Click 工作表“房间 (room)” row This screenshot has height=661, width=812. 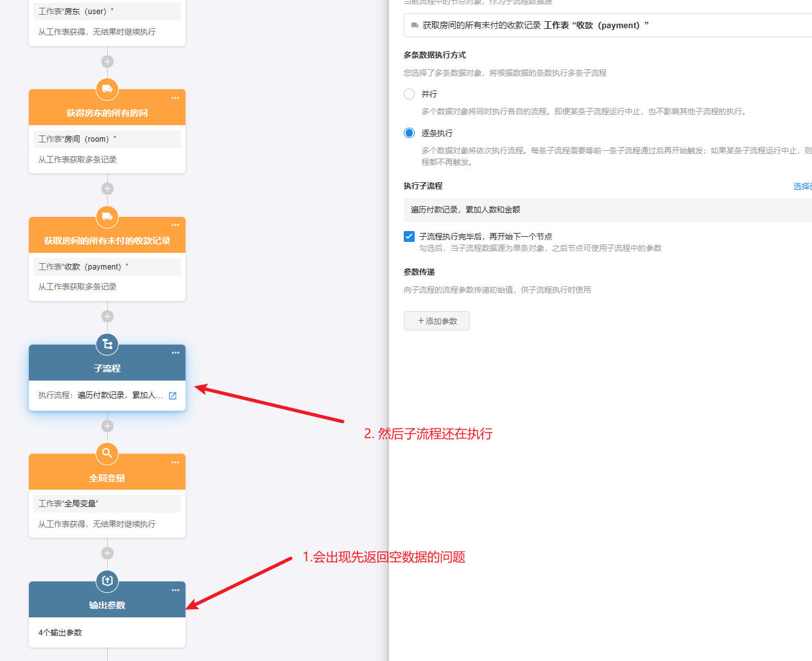coord(107,139)
